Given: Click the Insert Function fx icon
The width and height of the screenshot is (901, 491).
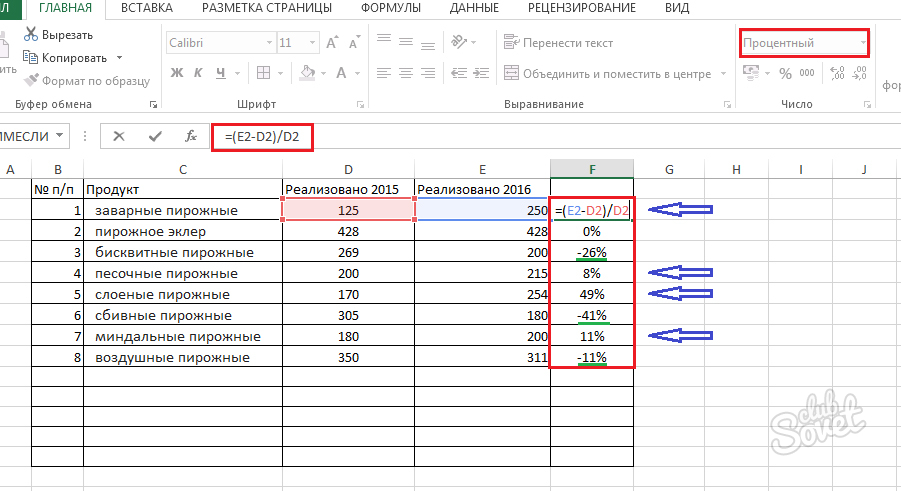Looking at the screenshot, I should (190, 136).
